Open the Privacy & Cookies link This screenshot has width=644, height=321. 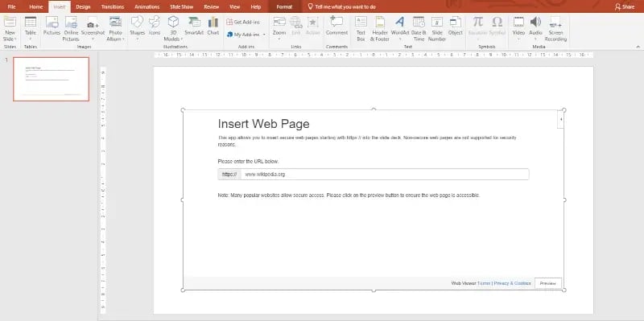512,283
